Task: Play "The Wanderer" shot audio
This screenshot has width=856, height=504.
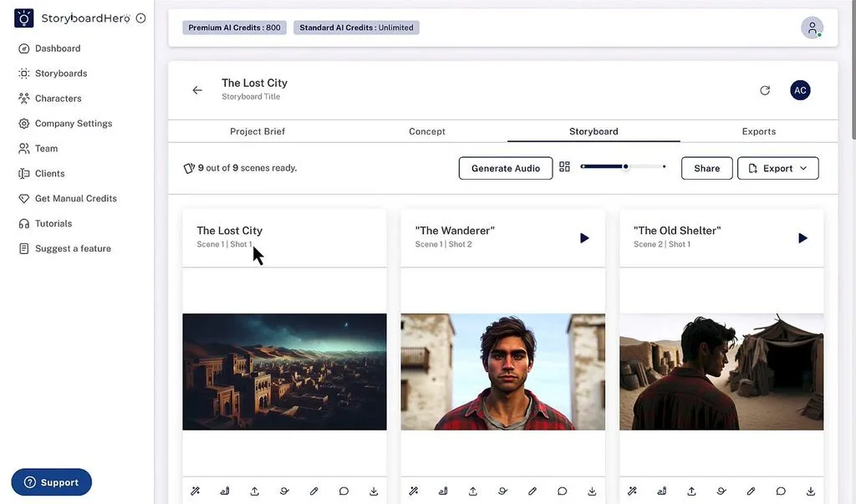Action: pyautogui.click(x=584, y=238)
